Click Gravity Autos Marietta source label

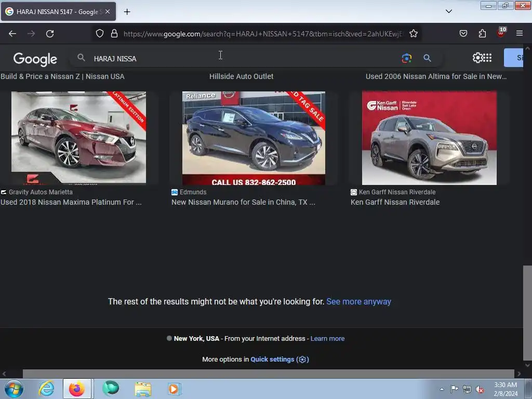tap(41, 192)
